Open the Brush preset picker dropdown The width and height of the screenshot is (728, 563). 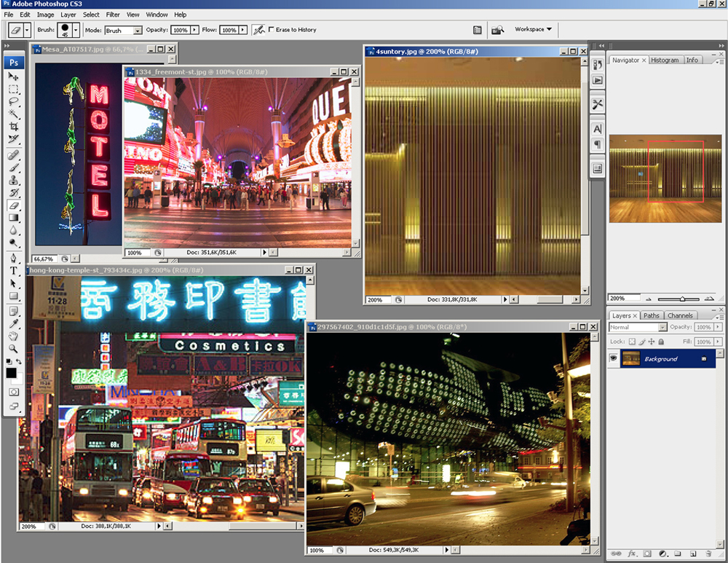[76, 30]
